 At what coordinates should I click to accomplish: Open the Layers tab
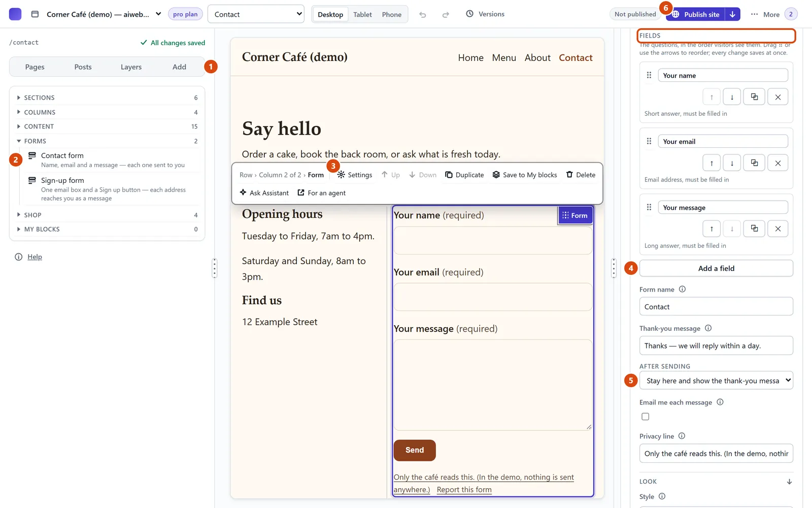pyautogui.click(x=131, y=67)
